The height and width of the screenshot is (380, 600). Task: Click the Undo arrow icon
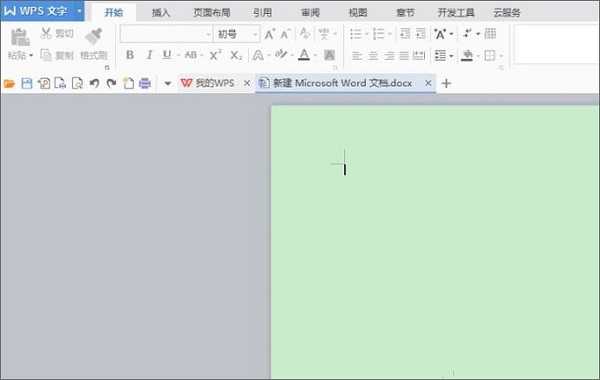(x=94, y=83)
